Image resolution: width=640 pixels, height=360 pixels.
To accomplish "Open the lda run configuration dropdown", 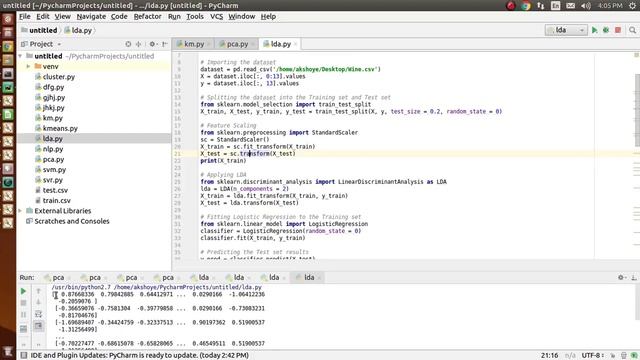I will (x=566, y=30).
